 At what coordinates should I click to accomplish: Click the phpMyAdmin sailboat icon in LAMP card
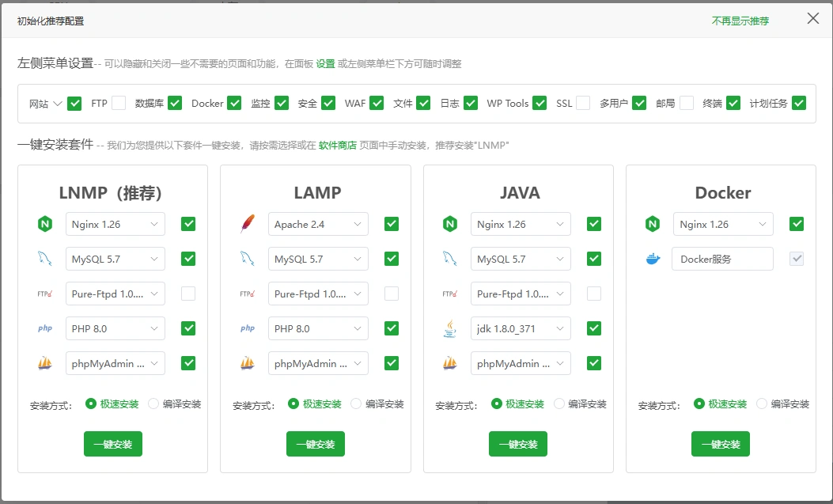click(248, 363)
